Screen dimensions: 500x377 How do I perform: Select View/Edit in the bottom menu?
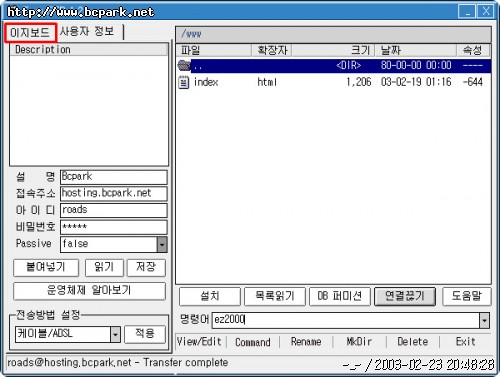[x=199, y=342]
